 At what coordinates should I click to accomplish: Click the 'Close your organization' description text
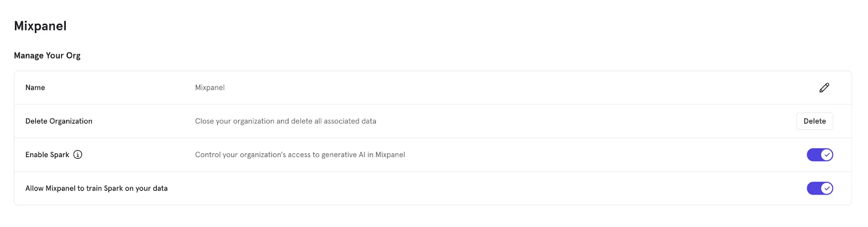pos(285,121)
